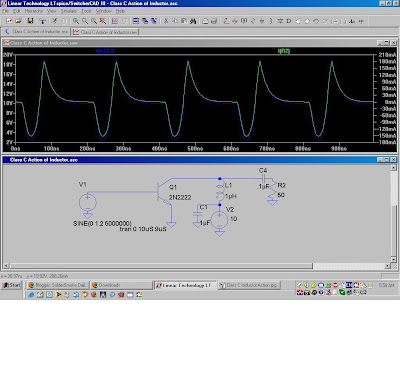The height and width of the screenshot is (375, 400).
Task: Click the 1µH inductor value
Action: point(231,196)
